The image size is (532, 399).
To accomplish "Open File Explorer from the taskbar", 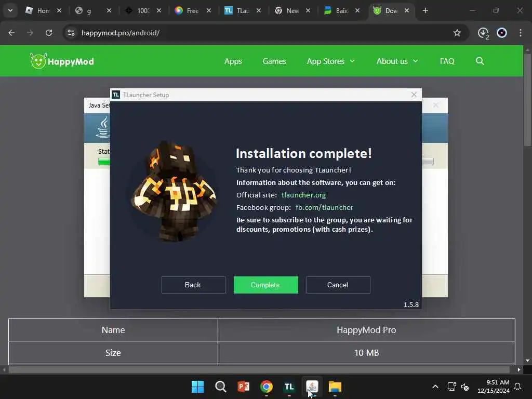I will coord(335,387).
